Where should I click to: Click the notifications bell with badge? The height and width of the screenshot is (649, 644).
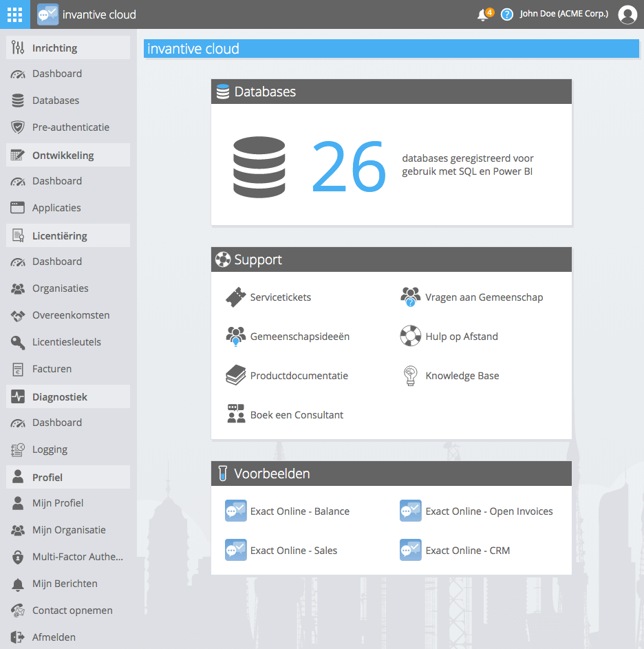coord(483,14)
